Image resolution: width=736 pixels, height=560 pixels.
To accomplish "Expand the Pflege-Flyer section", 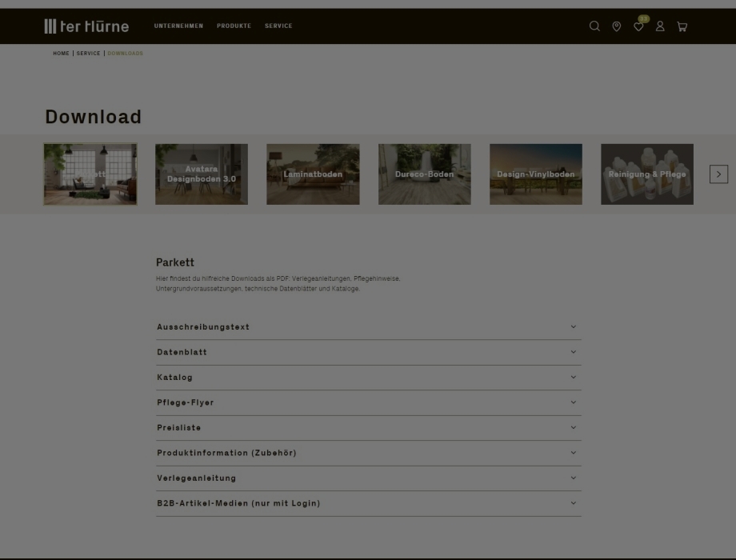I will point(368,402).
